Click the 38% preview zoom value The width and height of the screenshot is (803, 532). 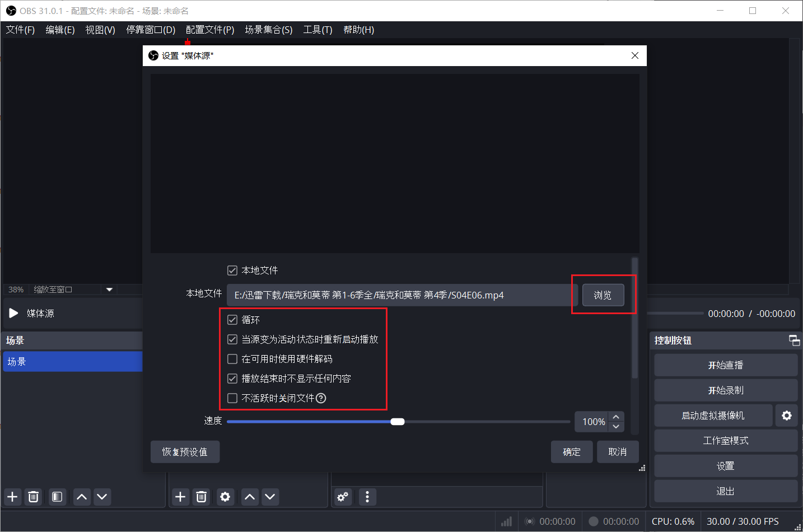16,290
